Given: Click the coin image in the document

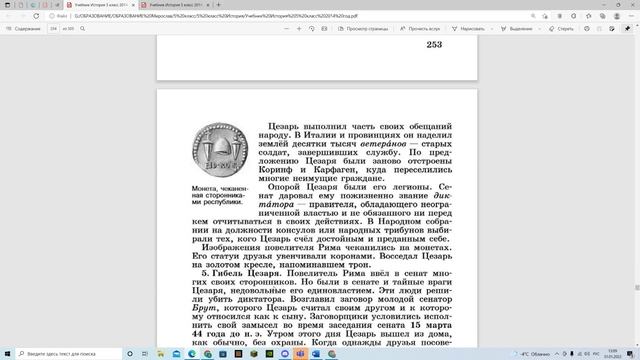Looking at the screenshot, I should pos(220,150).
